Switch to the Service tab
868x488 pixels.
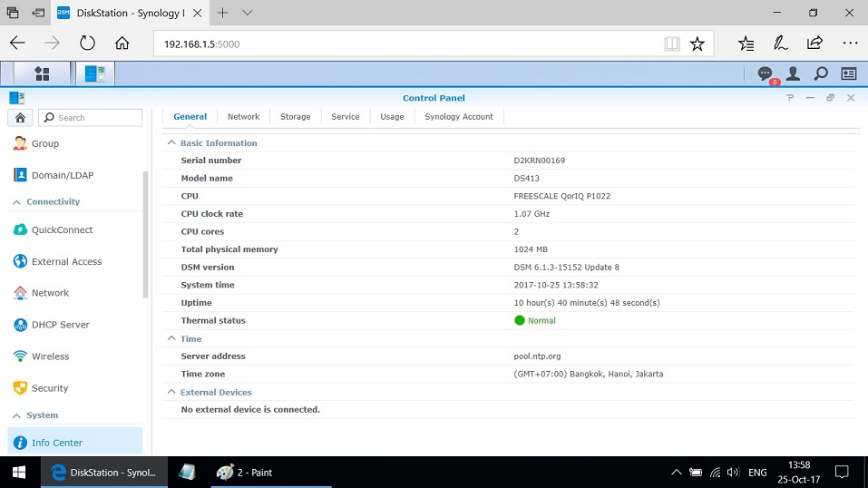click(346, 116)
